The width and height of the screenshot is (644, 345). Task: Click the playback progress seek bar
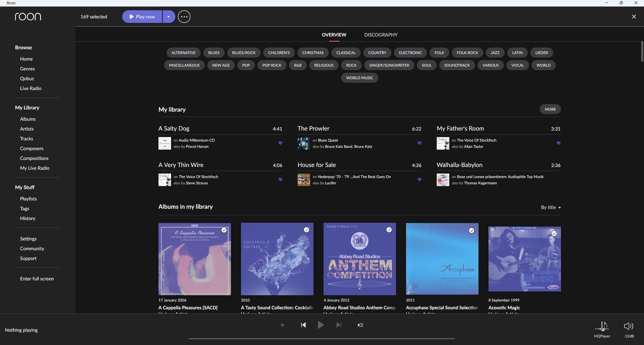(x=322, y=339)
